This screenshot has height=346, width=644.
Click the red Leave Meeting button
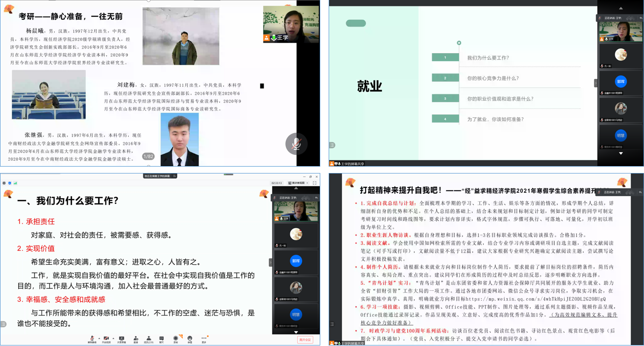point(305,340)
